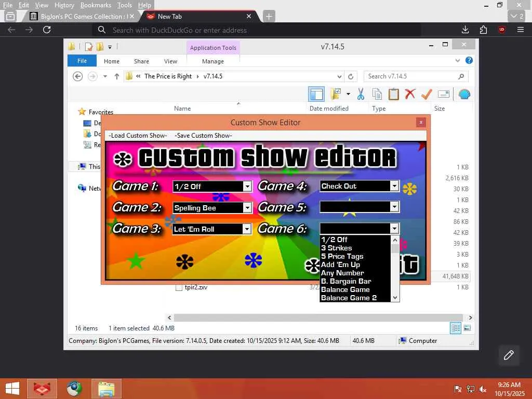Screen dimensions: 532x399
Task: Sort files by the Size column
Action: click(440, 109)
